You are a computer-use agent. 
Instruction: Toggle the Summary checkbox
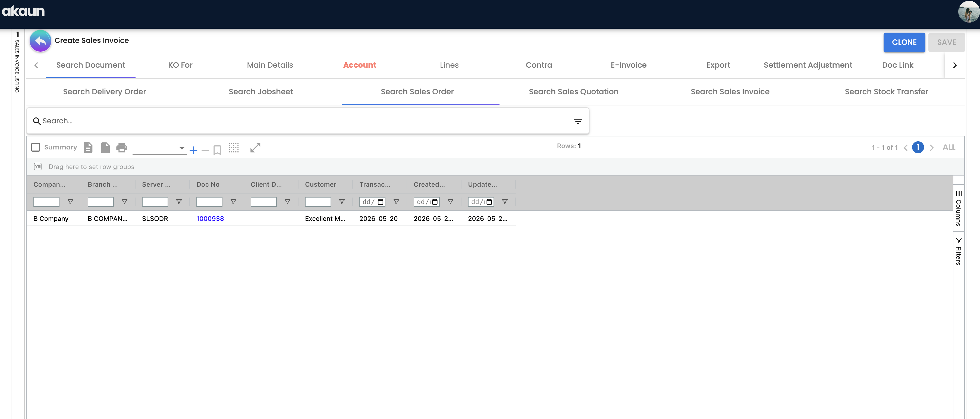[x=36, y=147]
